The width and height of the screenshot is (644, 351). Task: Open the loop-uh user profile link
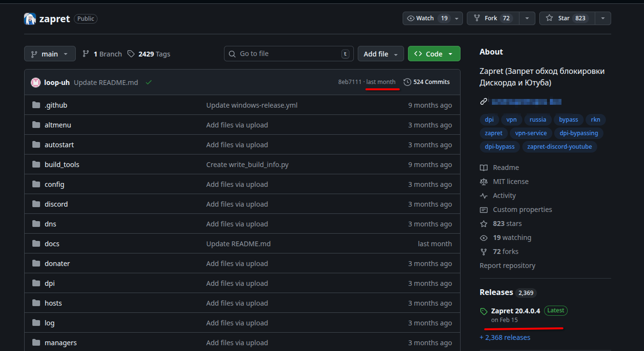tap(57, 83)
